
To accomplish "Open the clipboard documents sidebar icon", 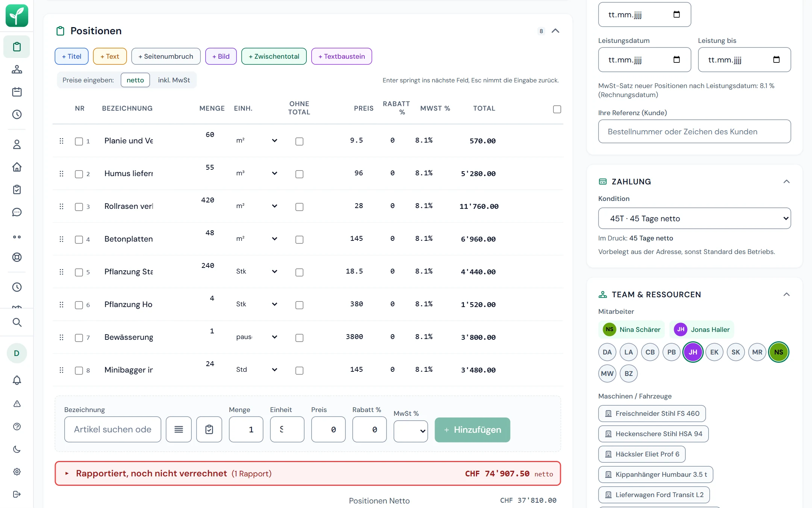I will click(17, 47).
